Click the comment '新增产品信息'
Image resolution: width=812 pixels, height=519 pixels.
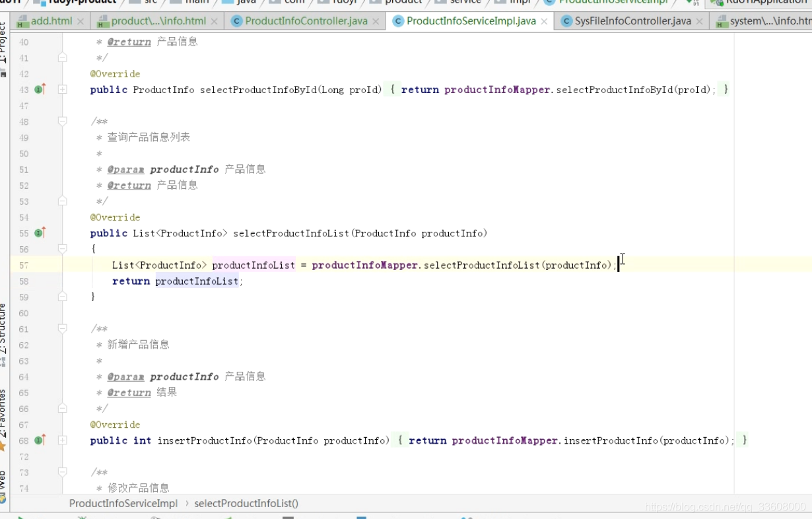point(138,345)
